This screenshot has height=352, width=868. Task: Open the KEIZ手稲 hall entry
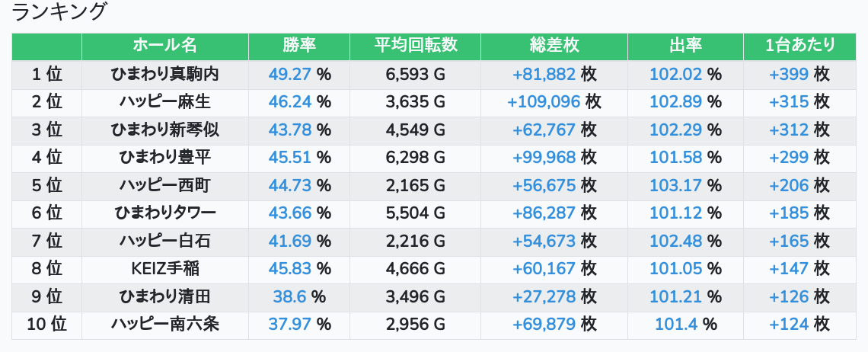point(164,269)
